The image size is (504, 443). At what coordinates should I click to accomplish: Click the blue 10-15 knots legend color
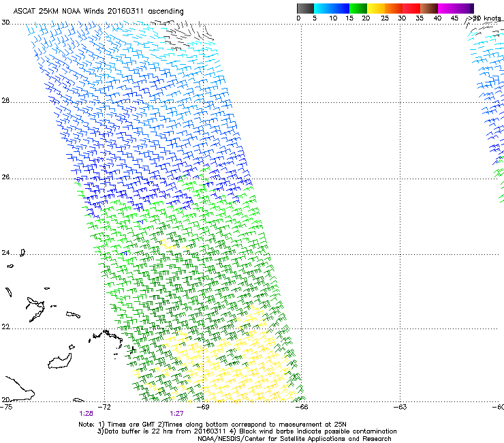(x=341, y=8)
